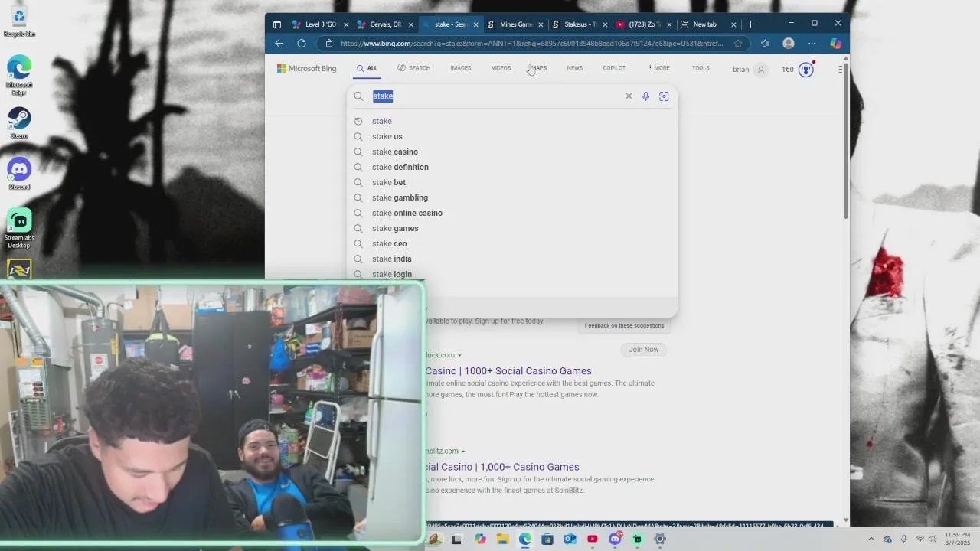Clear the search box with the X
The image size is (980, 551).
pyautogui.click(x=629, y=96)
